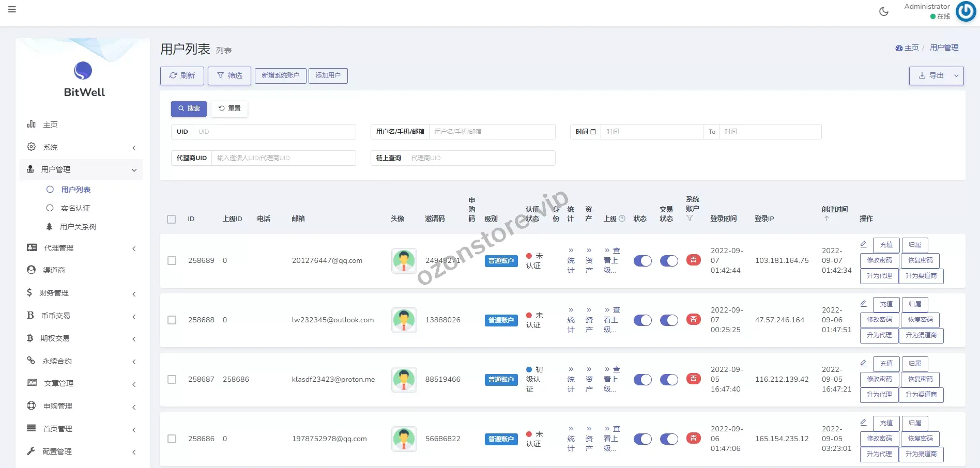Click the 添加用户 button
This screenshot has height=468, width=980.
click(328, 75)
